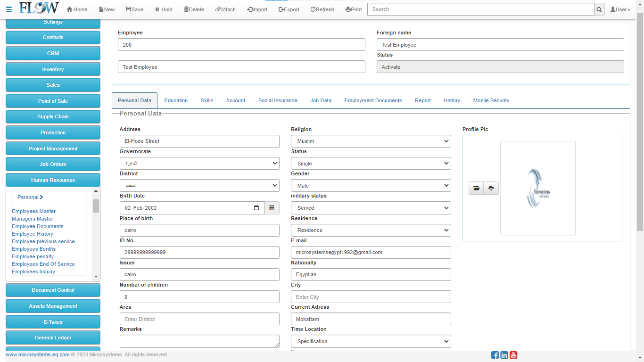Open the Facebook icon in footer
Image resolution: width=644 pixels, height=362 pixels.
[x=495, y=355]
